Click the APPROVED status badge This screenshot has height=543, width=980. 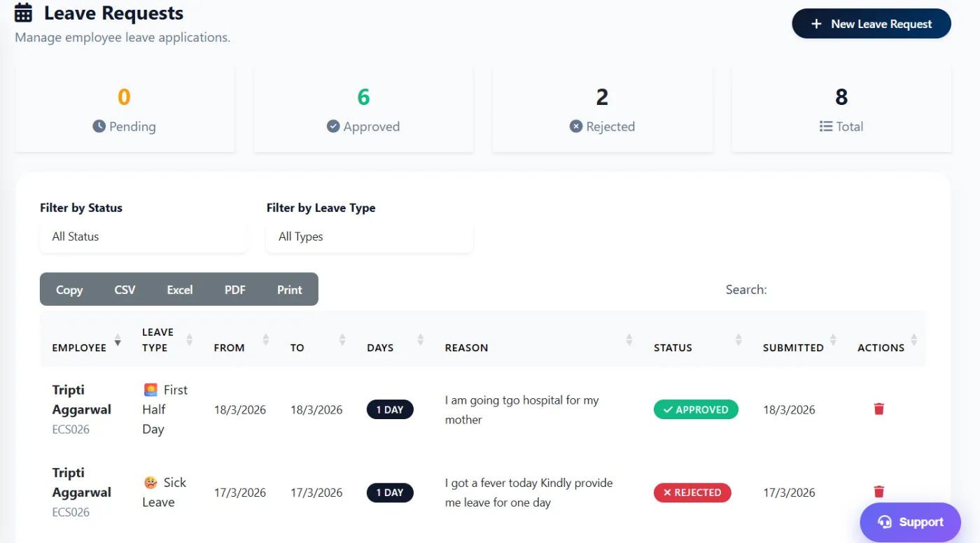pos(696,409)
